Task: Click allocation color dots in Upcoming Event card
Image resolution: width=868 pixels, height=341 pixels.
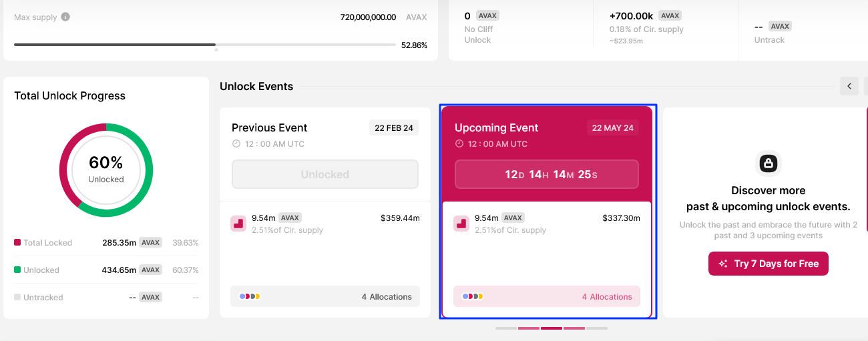Action: click(x=472, y=296)
